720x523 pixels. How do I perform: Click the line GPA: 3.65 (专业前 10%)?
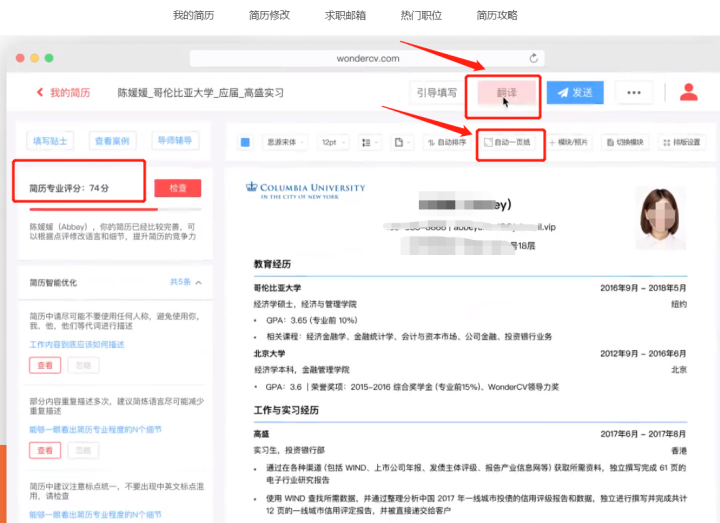[312, 320]
